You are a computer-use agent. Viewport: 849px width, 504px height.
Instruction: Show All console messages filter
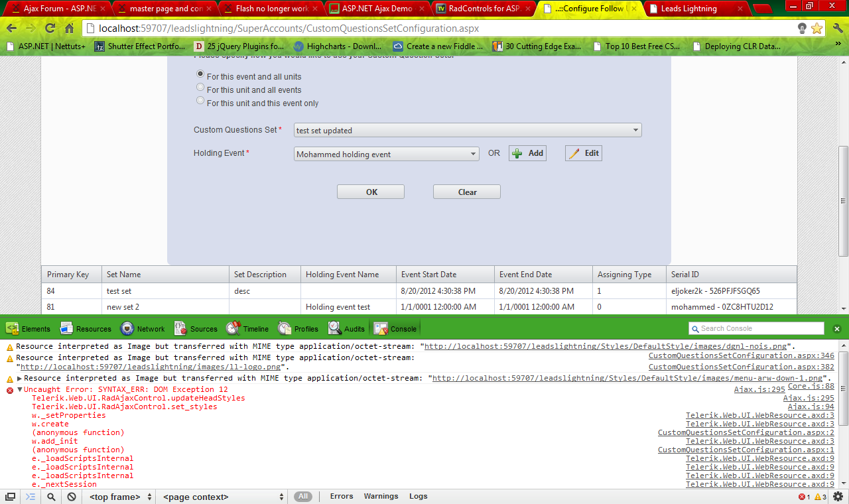click(303, 496)
